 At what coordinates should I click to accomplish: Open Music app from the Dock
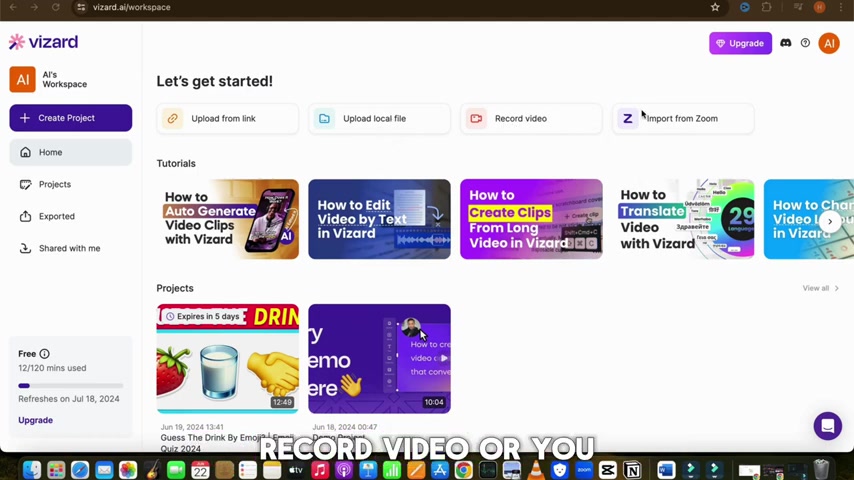[320, 470]
